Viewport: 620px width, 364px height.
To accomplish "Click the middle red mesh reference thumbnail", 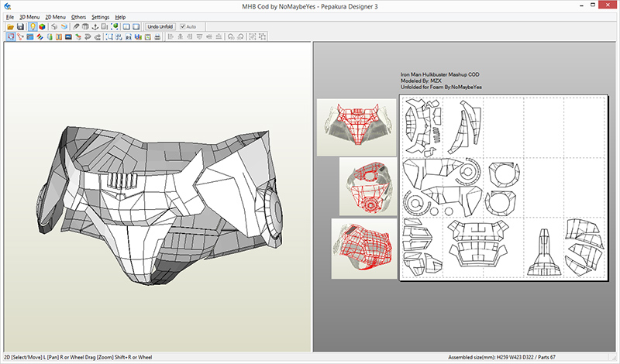I will (x=368, y=186).
